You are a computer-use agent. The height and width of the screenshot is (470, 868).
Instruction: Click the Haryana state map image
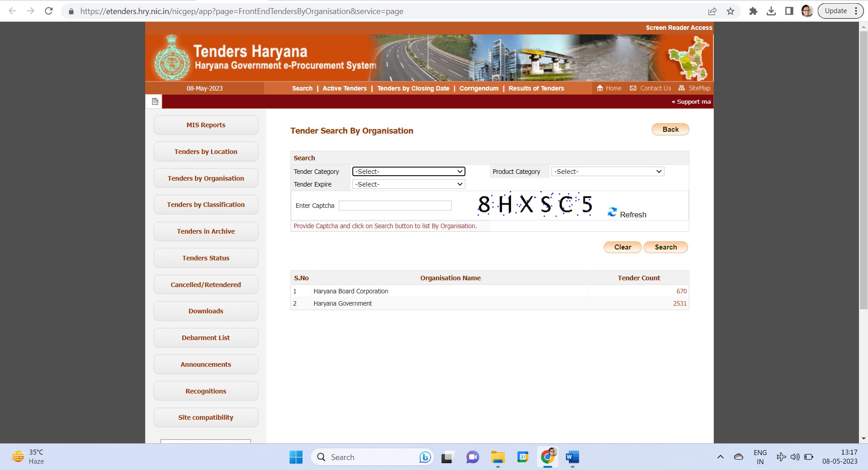click(688, 58)
